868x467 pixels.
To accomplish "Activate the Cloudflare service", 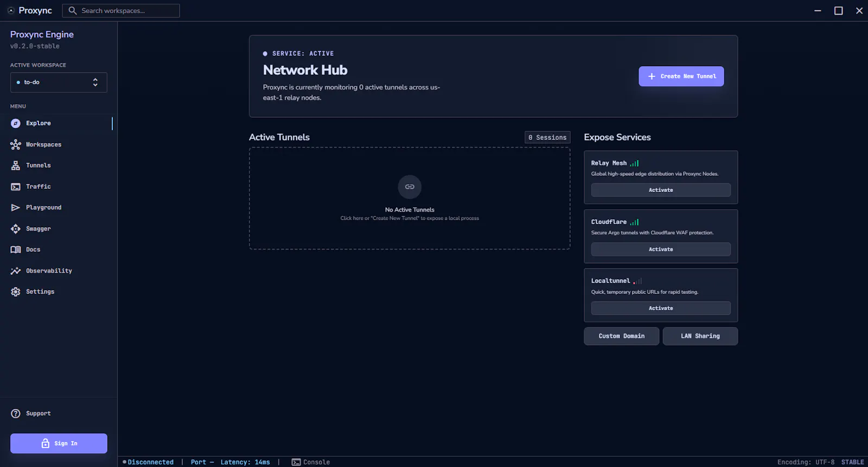I will pyautogui.click(x=661, y=250).
